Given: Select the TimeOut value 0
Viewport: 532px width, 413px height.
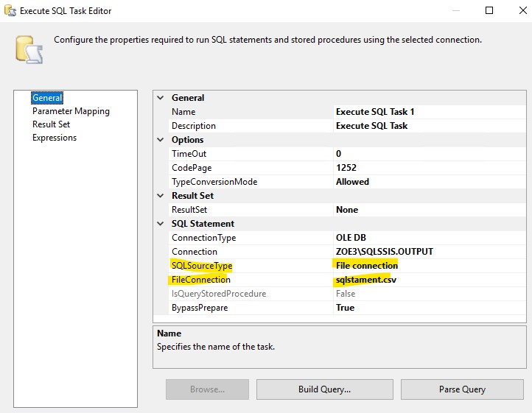Looking at the screenshot, I should [x=430, y=154].
